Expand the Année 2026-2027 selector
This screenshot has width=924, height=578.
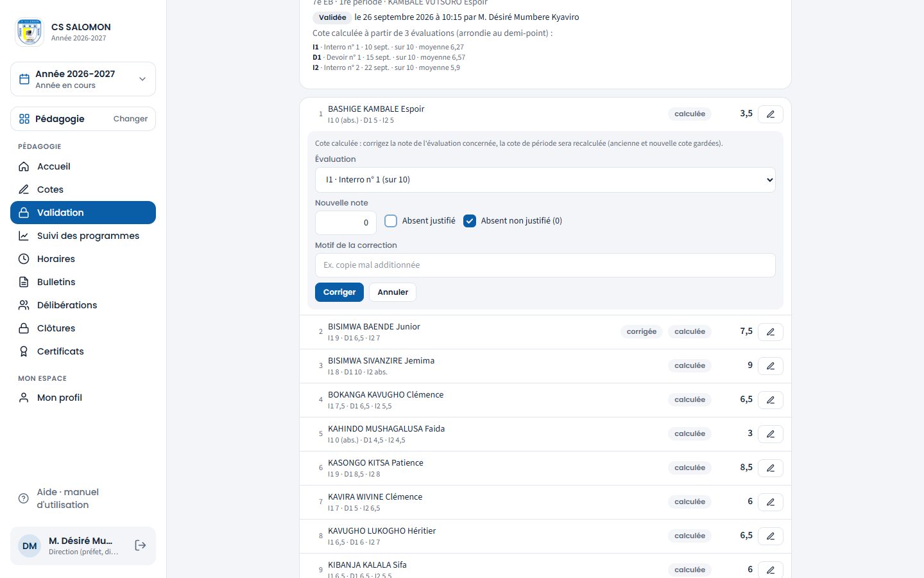click(83, 79)
